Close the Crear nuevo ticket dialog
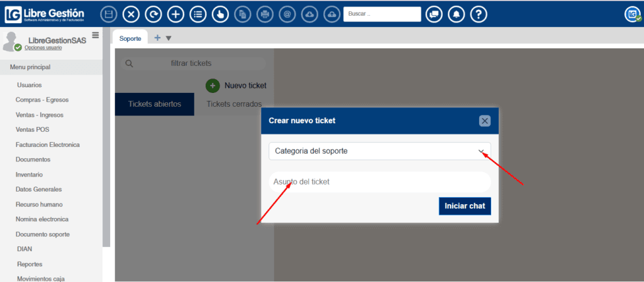 pos(484,121)
